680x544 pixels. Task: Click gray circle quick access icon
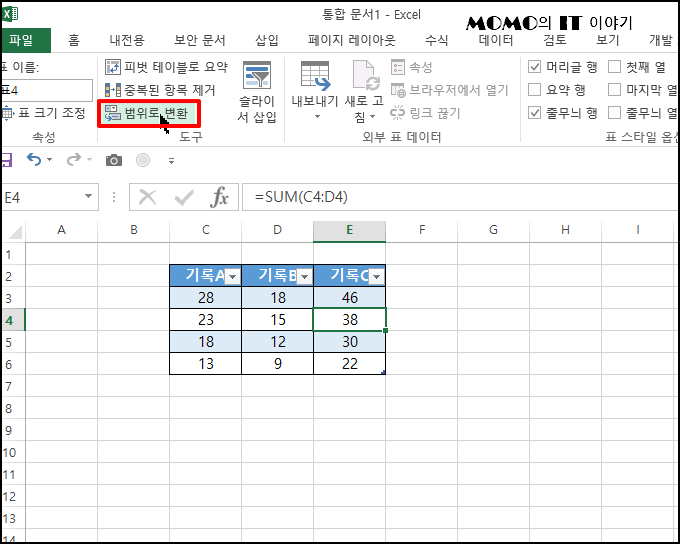pyautogui.click(x=143, y=160)
